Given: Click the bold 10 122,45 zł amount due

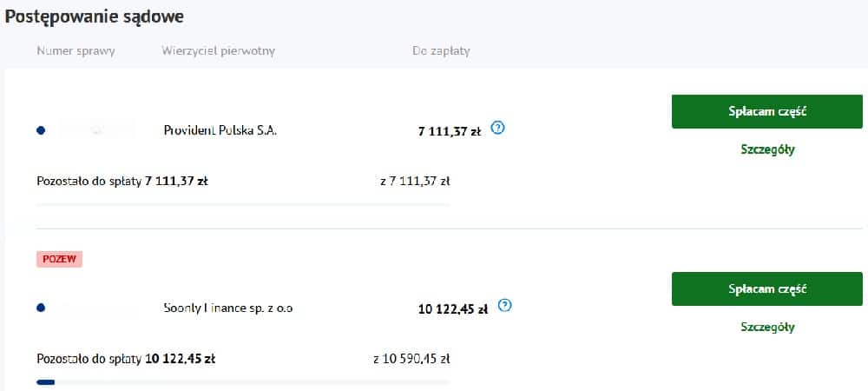Looking at the screenshot, I should (x=451, y=308).
